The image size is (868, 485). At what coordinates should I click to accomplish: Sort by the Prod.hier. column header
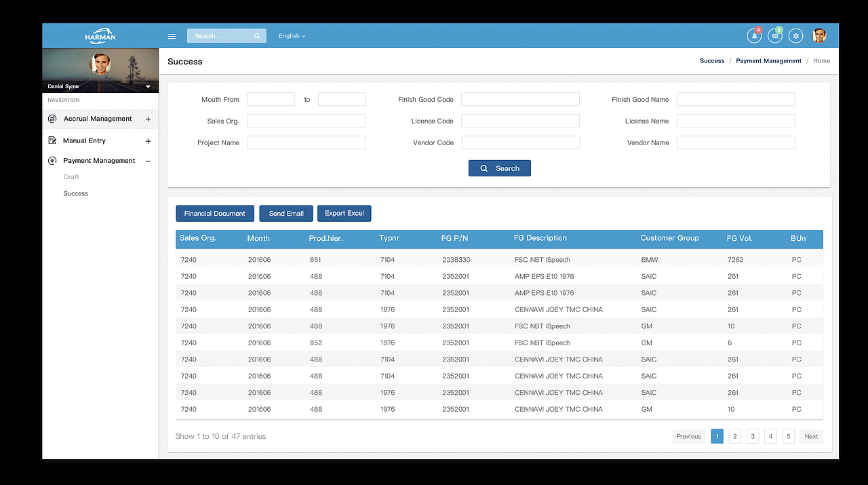pyautogui.click(x=326, y=238)
